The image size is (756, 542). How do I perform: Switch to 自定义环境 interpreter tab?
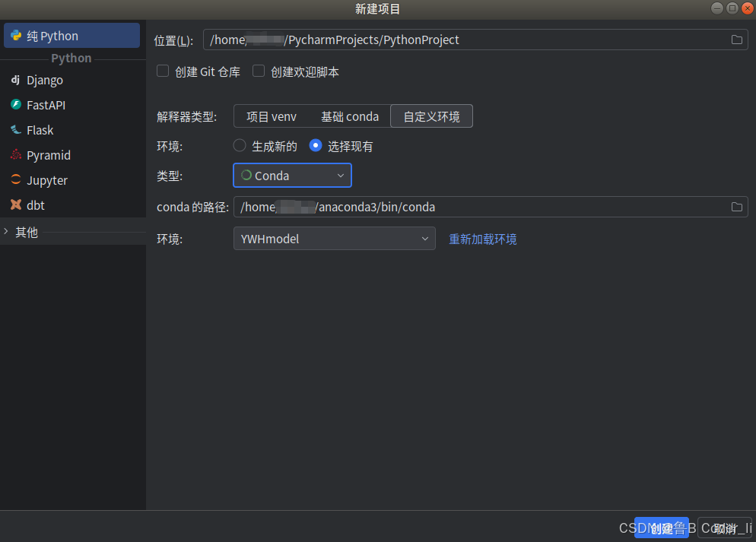pos(431,116)
